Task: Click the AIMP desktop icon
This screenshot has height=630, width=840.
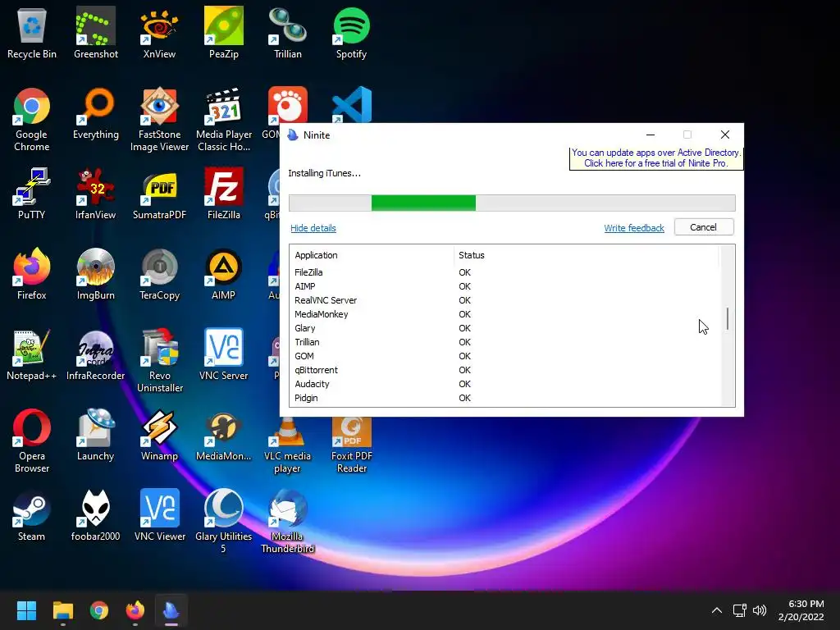Action: pos(223,275)
